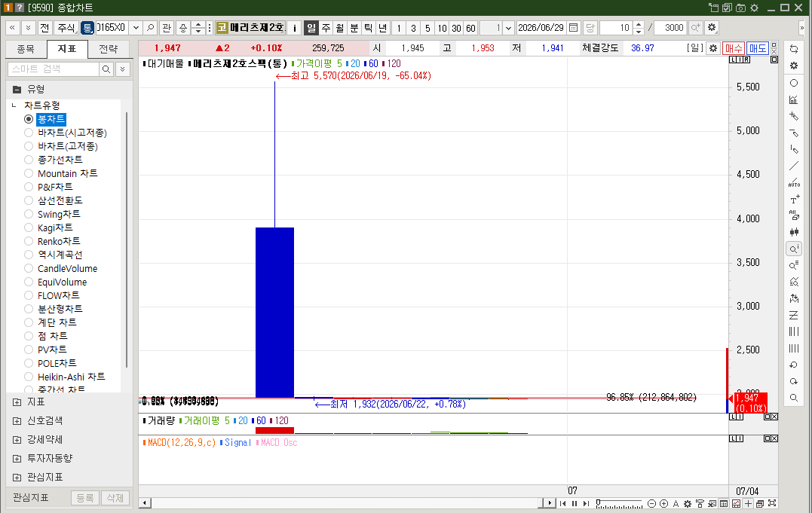Viewport: 812px width, 513px height.
Task: Choose Mountain 차트 type
Action: [29, 173]
